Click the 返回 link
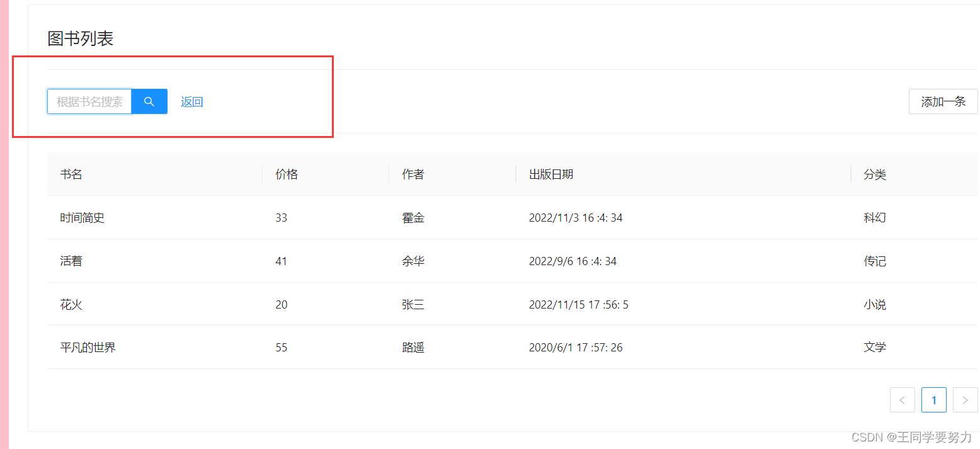Image resolution: width=980 pixels, height=449 pixels. (x=191, y=101)
